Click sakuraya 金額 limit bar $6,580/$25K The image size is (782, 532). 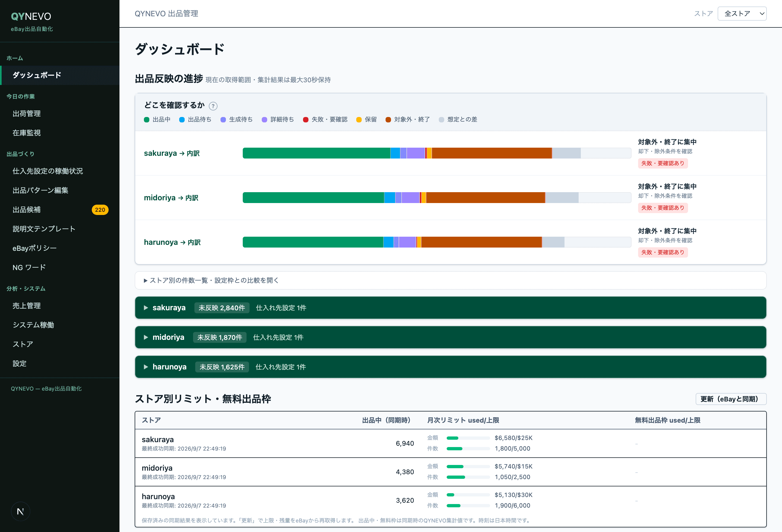(x=468, y=438)
